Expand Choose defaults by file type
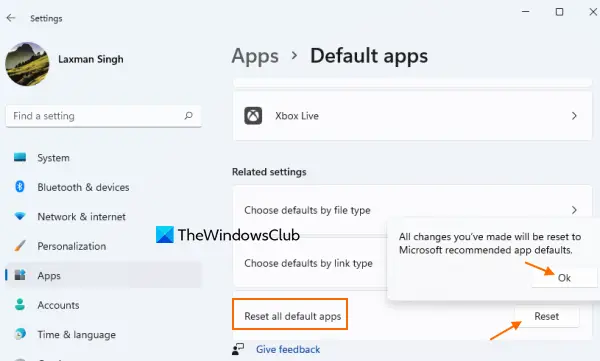 (412, 210)
